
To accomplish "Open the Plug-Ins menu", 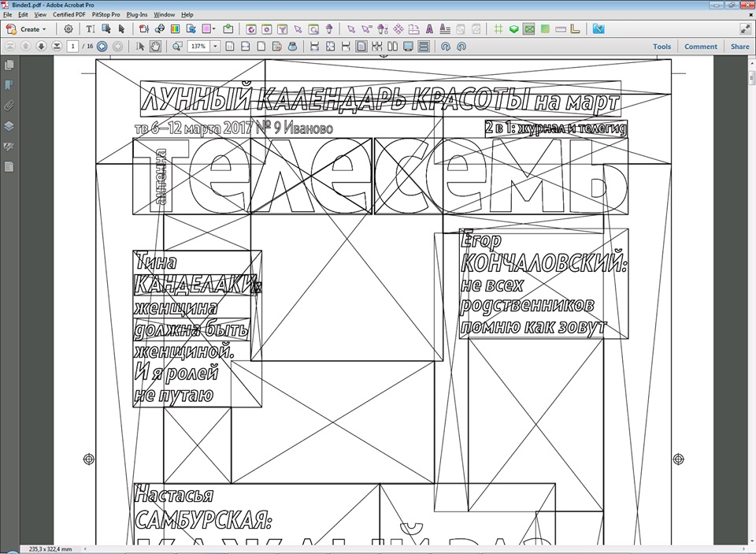I will pyautogui.click(x=137, y=14).
